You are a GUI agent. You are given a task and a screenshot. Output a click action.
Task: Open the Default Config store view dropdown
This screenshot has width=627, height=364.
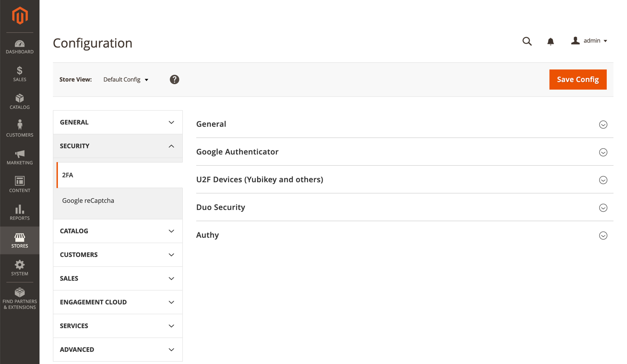pyautogui.click(x=126, y=79)
